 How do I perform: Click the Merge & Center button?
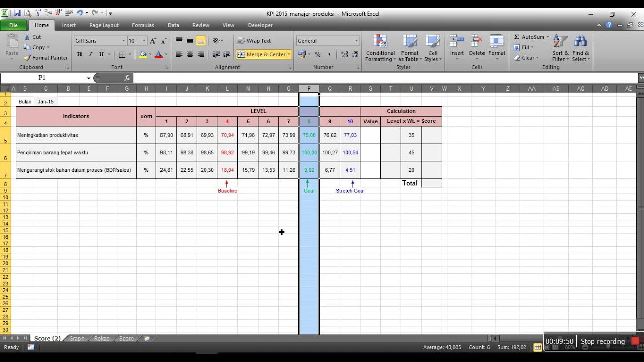pyautogui.click(x=262, y=54)
